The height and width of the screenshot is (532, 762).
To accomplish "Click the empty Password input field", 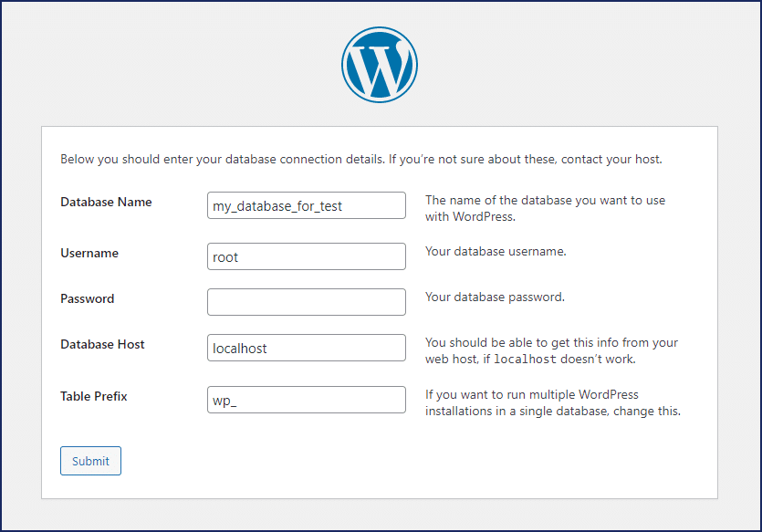I will 306,302.
